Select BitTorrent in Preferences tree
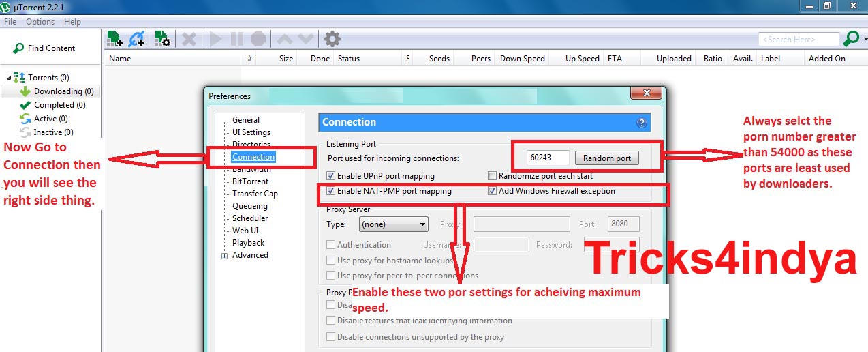This screenshot has height=352, width=868. [250, 181]
